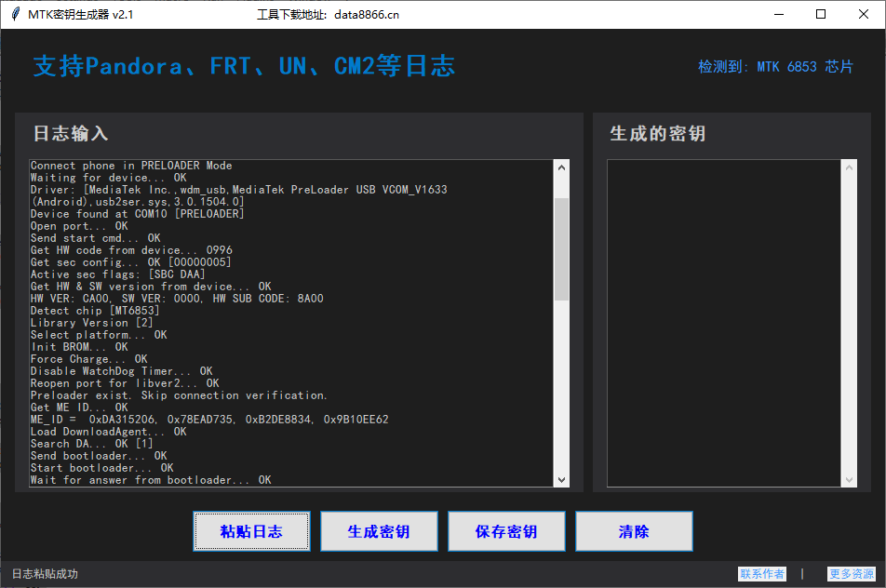Open the 联系作者 link
This screenshot has width=886, height=588.
pos(762,574)
